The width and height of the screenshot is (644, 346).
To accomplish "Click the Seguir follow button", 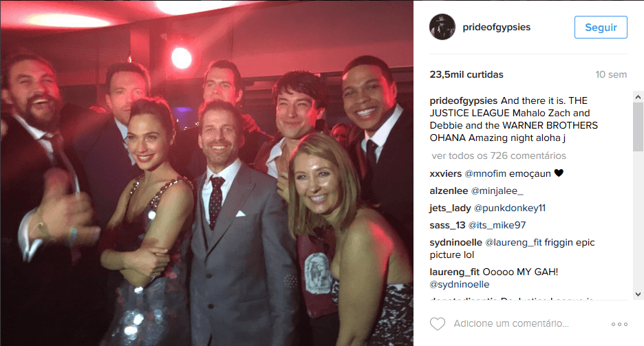I will pyautogui.click(x=601, y=27).
